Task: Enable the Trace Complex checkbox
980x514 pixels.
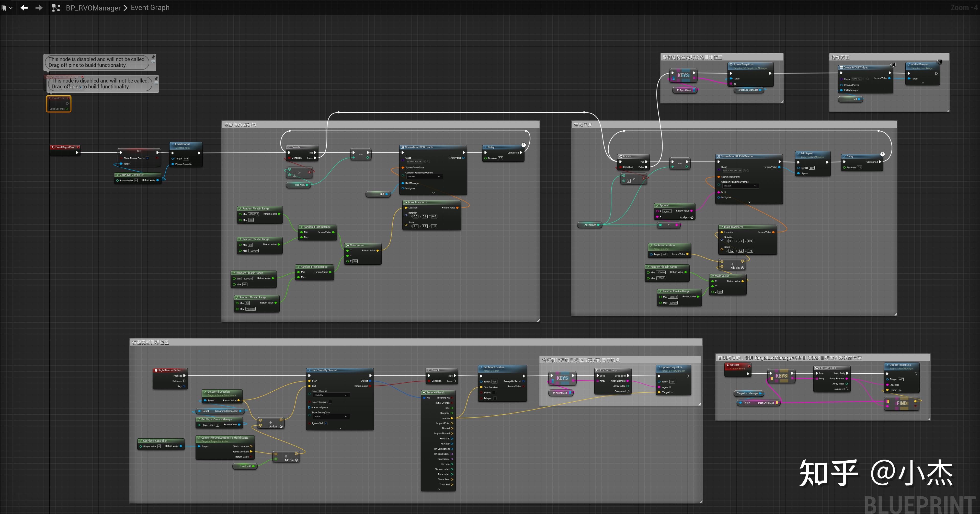Action: [330, 402]
